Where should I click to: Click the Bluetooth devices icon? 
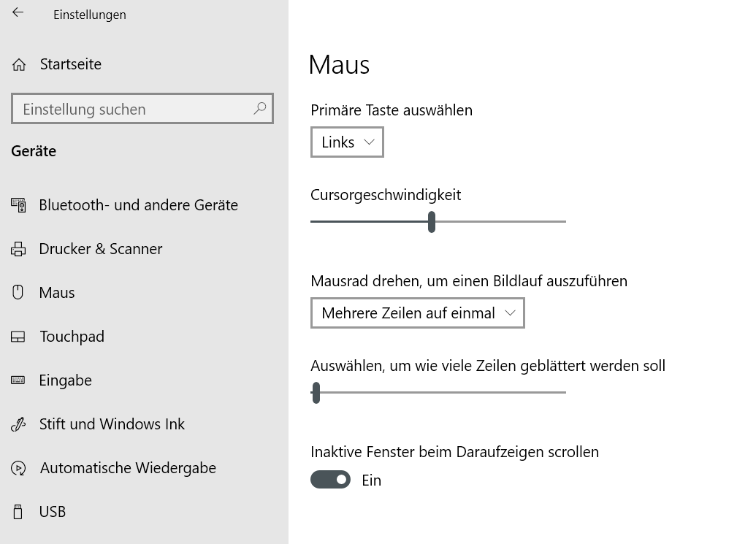click(18, 205)
